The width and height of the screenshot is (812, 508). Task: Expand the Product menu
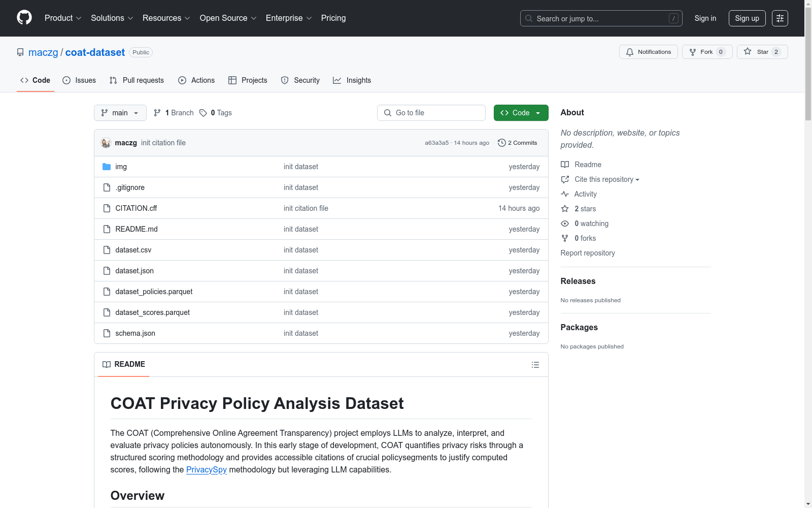(63, 18)
